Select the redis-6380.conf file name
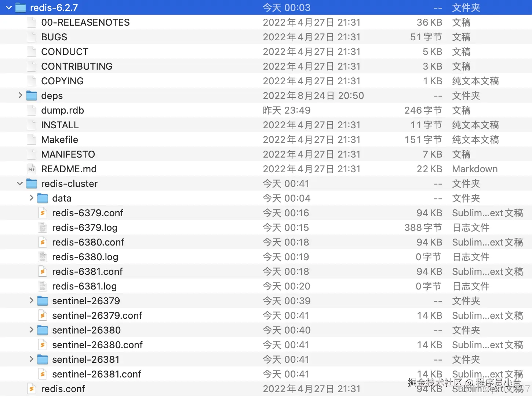The height and width of the screenshot is (398, 532). tap(88, 242)
